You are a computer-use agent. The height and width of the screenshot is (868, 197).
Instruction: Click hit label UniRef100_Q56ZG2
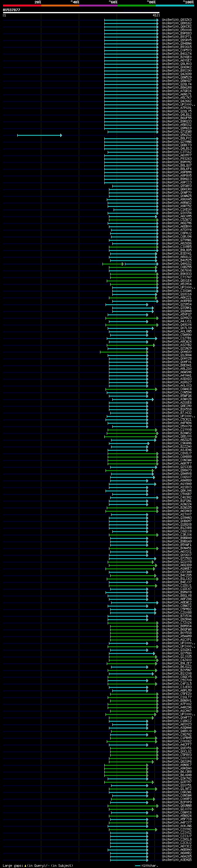coord(177,135)
